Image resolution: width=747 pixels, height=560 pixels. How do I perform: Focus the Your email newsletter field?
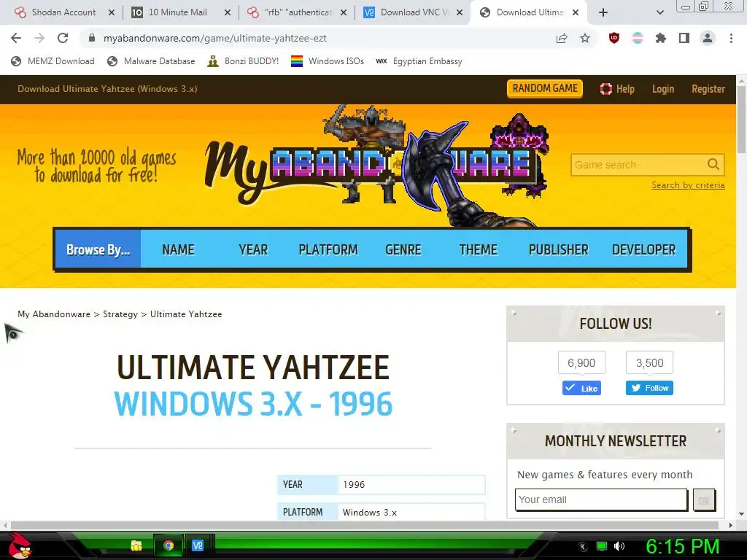click(601, 499)
